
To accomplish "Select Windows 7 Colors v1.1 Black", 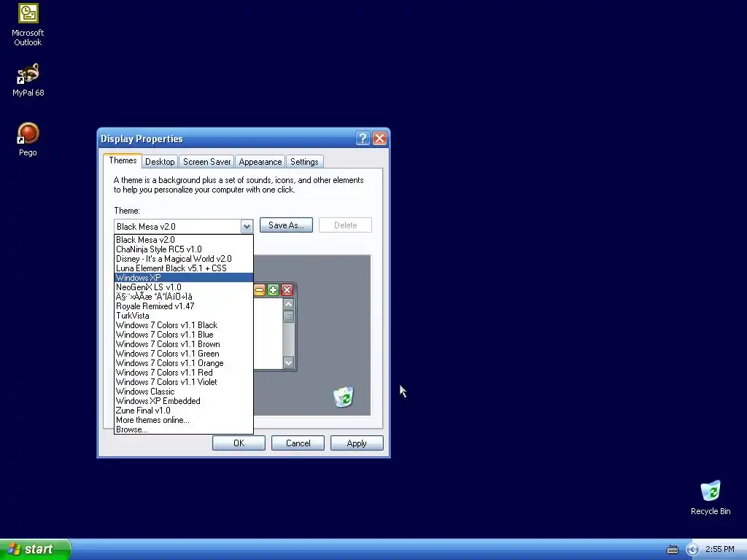I will (x=183, y=325).
